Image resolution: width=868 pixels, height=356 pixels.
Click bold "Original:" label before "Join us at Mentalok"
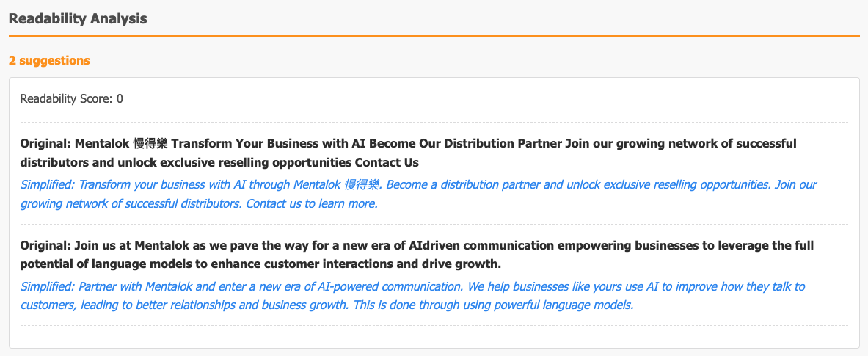click(45, 245)
